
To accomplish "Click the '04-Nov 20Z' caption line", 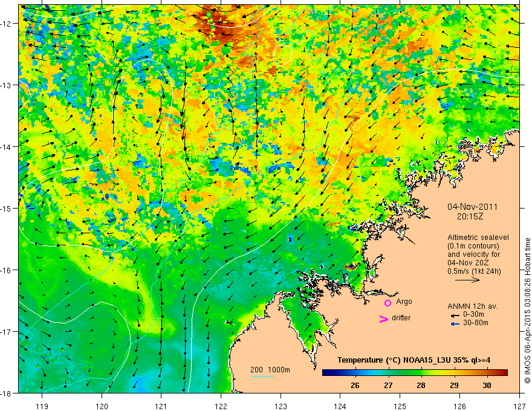I will pyautogui.click(x=469, y=263).
